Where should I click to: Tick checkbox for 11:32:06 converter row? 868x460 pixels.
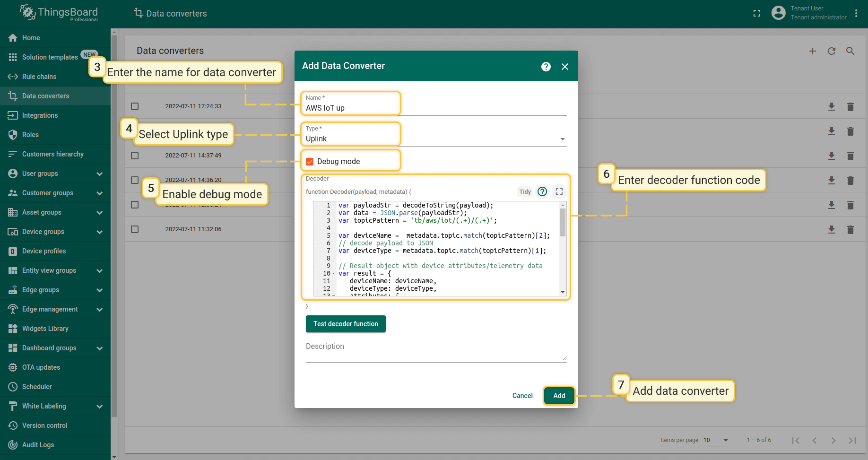[135, 229]
